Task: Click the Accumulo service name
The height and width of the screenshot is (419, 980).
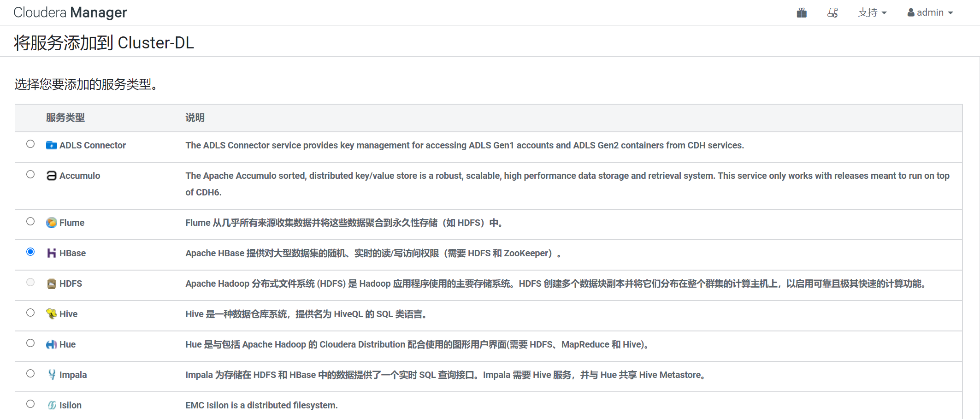Action: click(80, 176)
